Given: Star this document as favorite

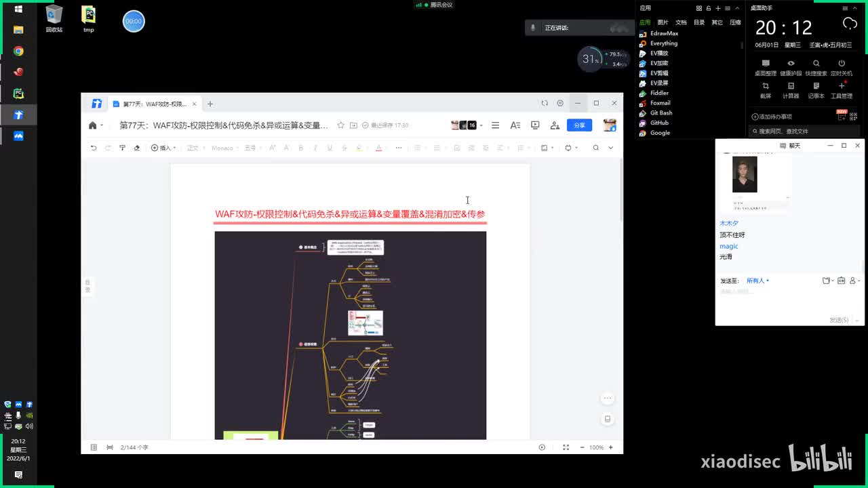Looking at the screenshot, I should point(341,125).
